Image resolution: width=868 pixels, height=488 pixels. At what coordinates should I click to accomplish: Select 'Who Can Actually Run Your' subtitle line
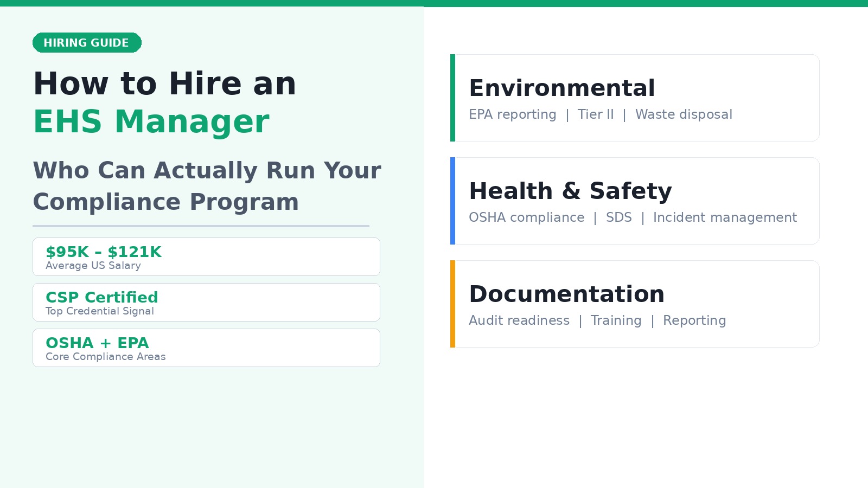(207, 170)
